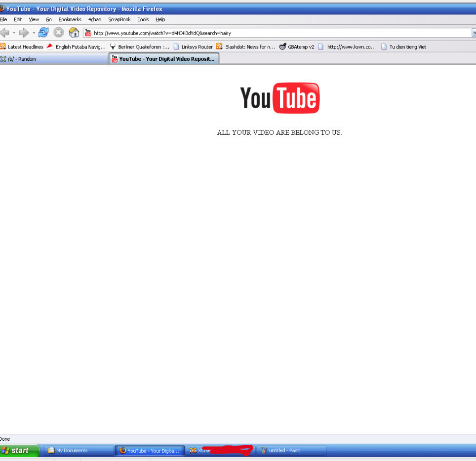Click the Back navigation arrow
476x461 pixels.
[4, 33]
